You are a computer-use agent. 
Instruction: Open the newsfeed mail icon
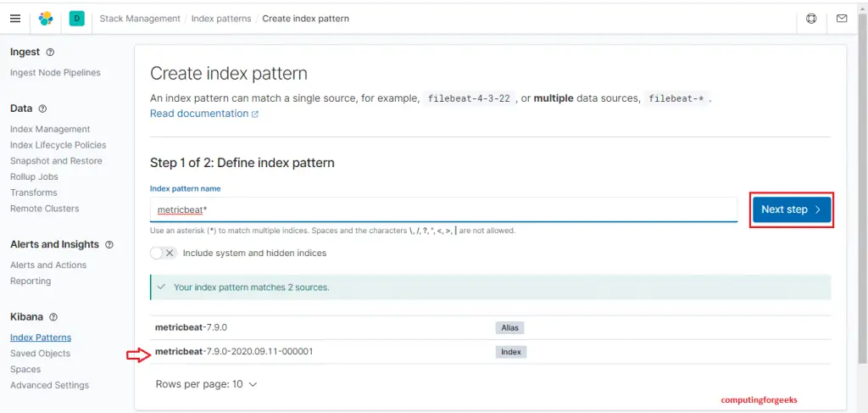842,19
